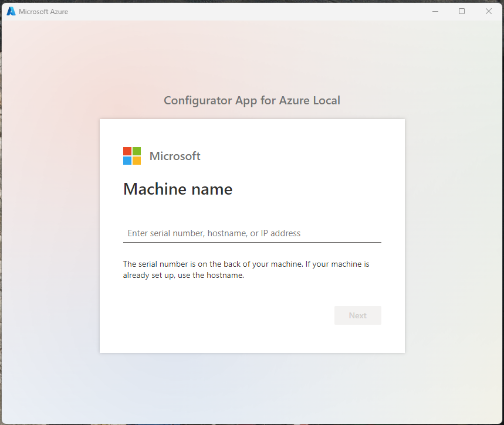Screen dimensions: 504x425
Task: Minimize the Microsoft Azure window
Action: [435, 11]
